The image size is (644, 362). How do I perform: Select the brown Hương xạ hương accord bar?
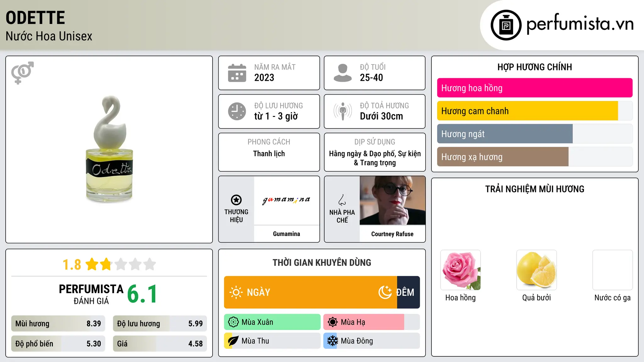point(503,157)
